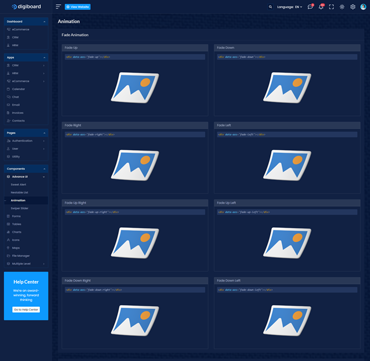Open the settings gear icon in header

(353, 7)
